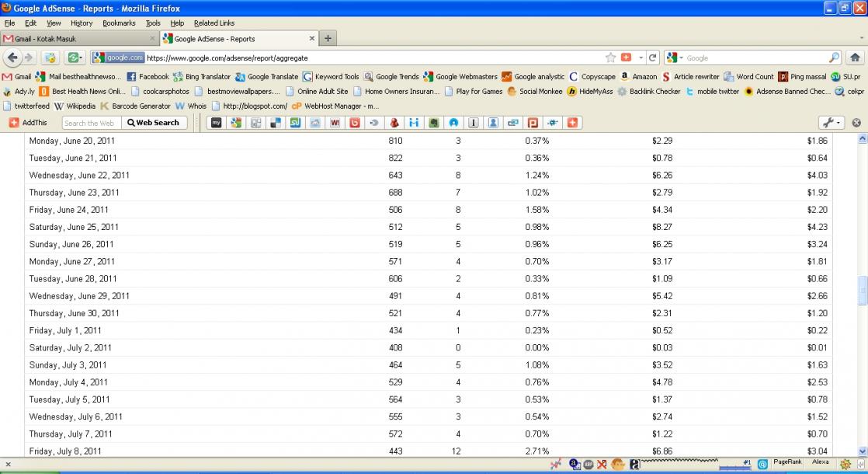This screenshot has width=868, height=474.
Task: Click the page's vertical scrollbar thumb
Action: 862,291
